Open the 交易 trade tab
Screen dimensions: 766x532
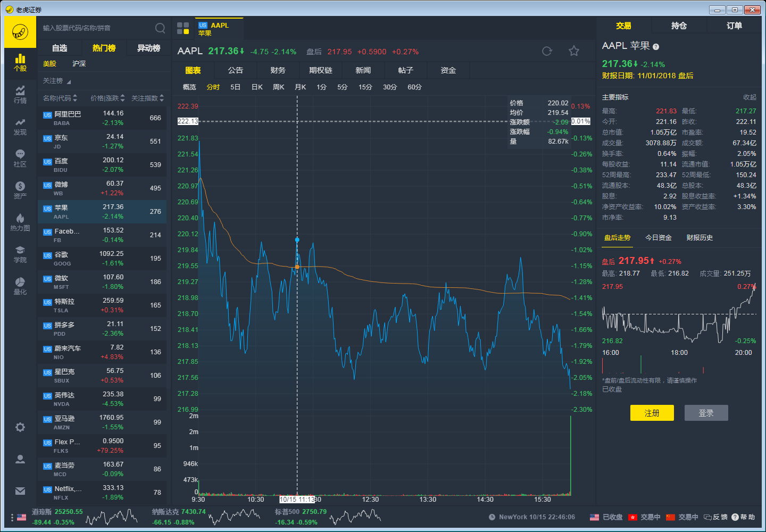pos(623,26)
